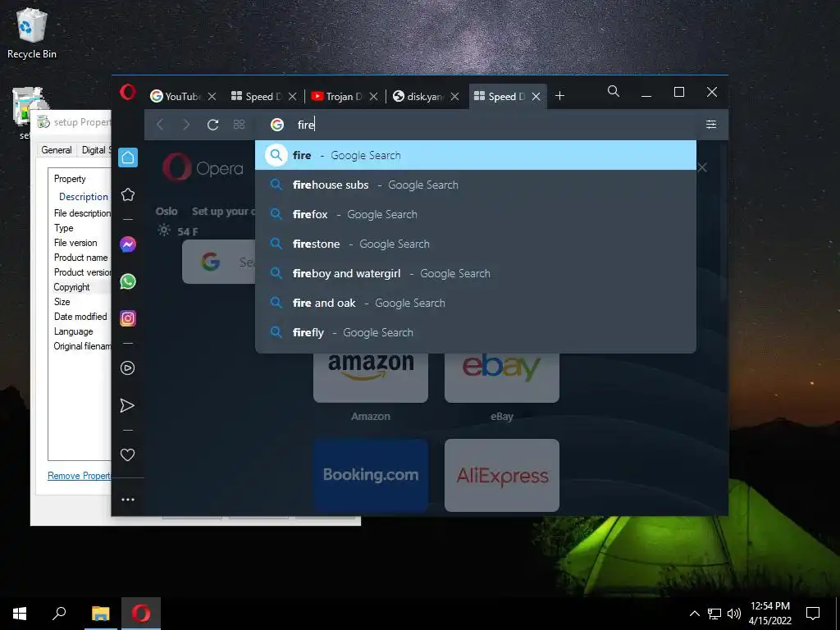This screenshot has width=840, height=630.
Task: Click Opera icon on the taskbar
Action: click(x=141, y=614)
